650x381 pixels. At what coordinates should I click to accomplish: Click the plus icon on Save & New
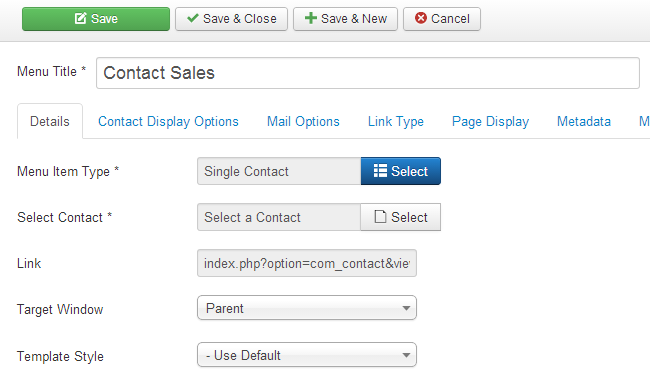pos(310,18)
